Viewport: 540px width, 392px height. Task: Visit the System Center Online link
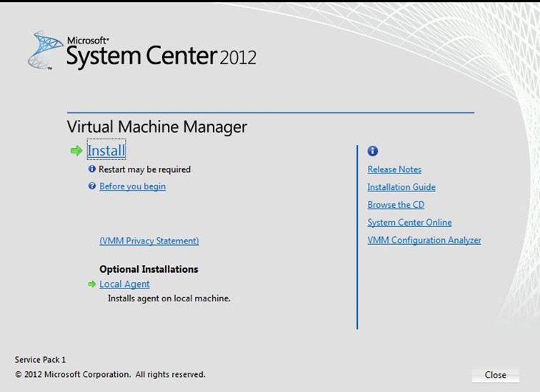409,222
